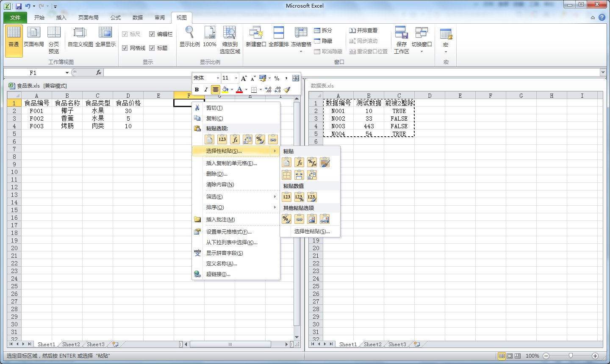The height and width of the screenshot is (364, 610).
Task: Open the Data (数据) ribbon tab
Action: point(137,17)
